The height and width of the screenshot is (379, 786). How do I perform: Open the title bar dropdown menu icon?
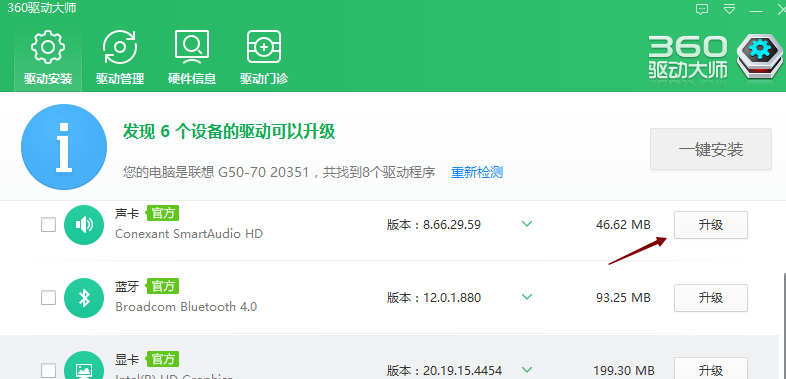pos(729,9)
